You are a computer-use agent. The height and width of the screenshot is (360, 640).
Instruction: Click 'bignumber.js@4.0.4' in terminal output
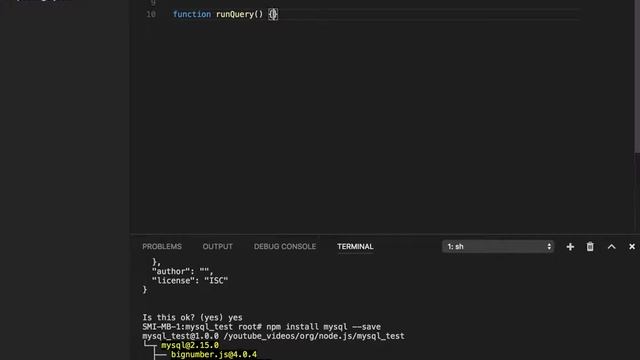pos(214,354)
